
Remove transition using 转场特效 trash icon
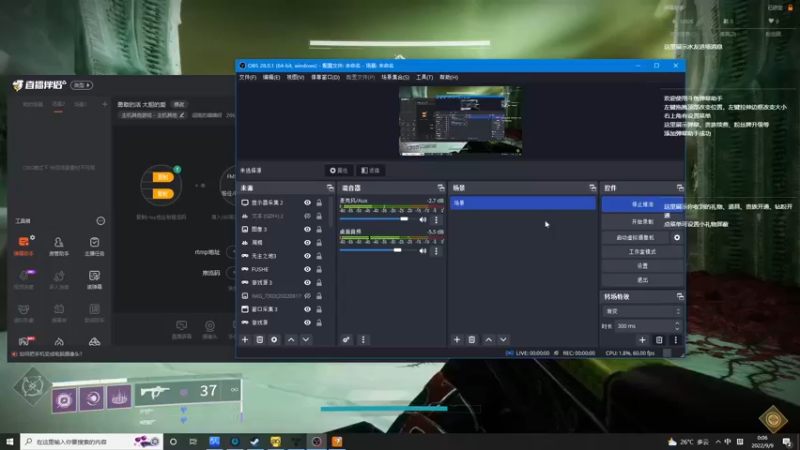(x=659, y=340)
